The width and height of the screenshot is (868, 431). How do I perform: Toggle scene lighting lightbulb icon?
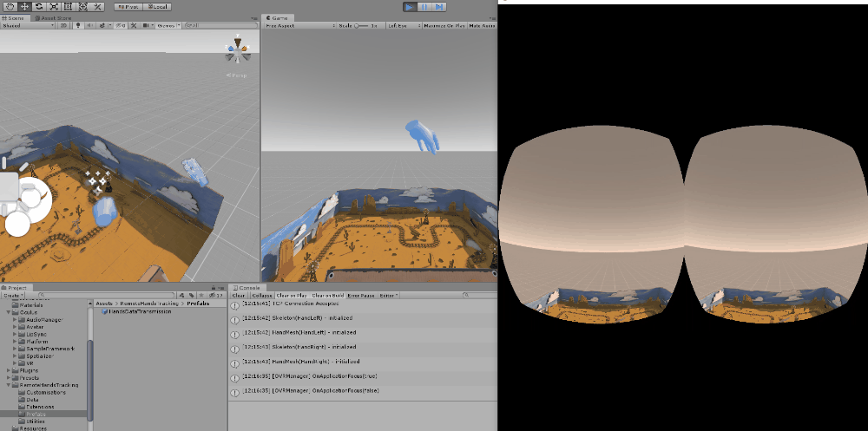[78, 25]
